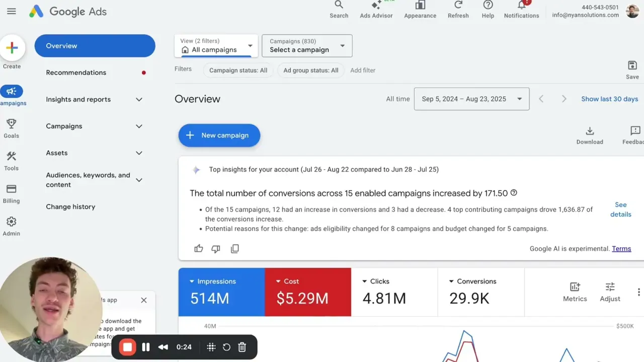This screenshot has height=362, width=644.
Task: Open the All campaigns view dropdown
Action: pyautogui.click(x=216, y=46)
